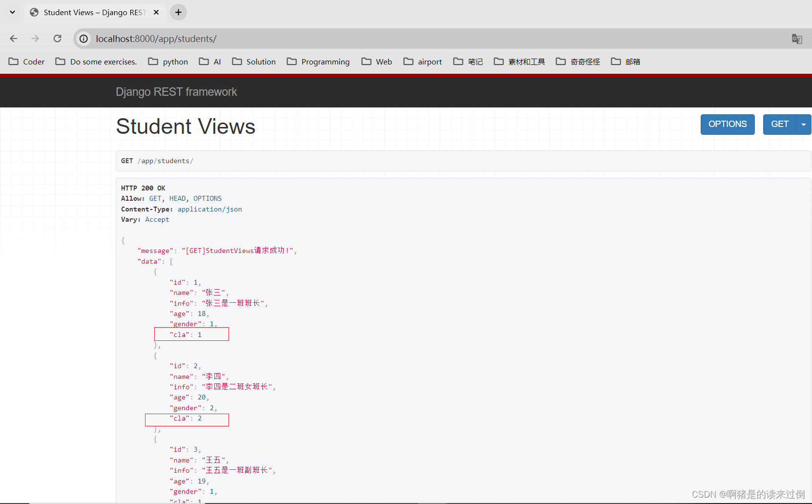812x504 pixels.
Task: Click the Student Views page heading
Action: [186, 126]
